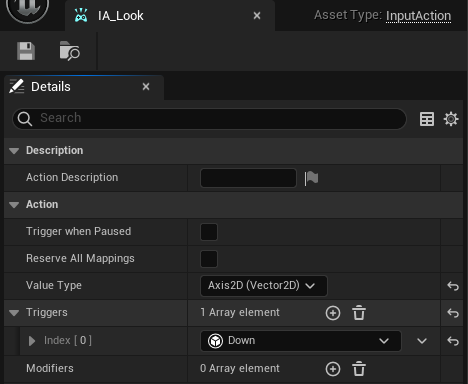Open Details panel settings gear
Screen dimensions: 468x384
coord(451,119)
